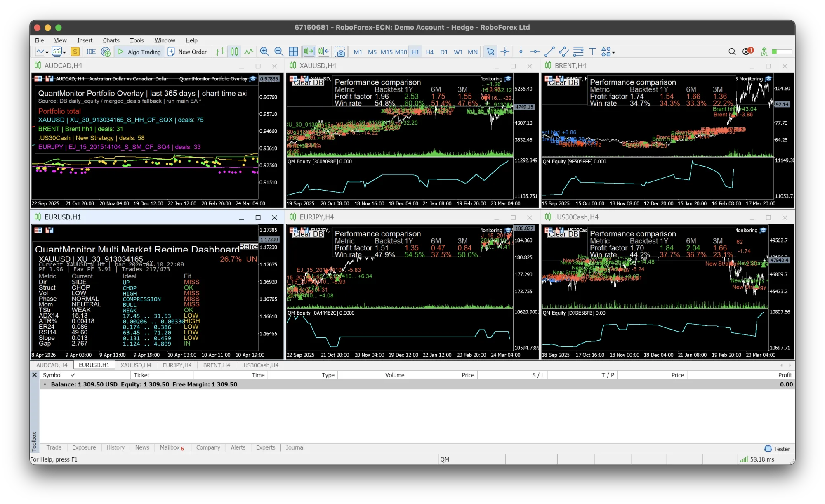825x504 pixels.
Task: Click the New Order button
Action: tap(187, 52)
